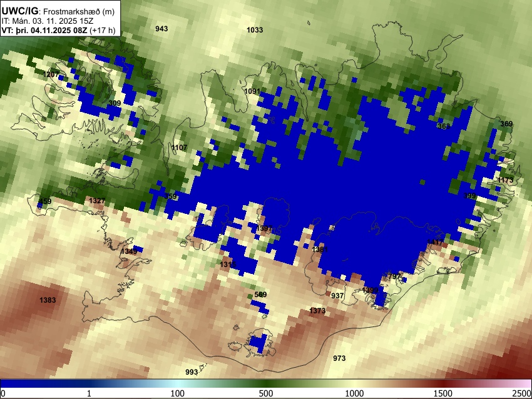532x399 pixels.
Task: Click the 1033 value label
Action: coord(255,30)
